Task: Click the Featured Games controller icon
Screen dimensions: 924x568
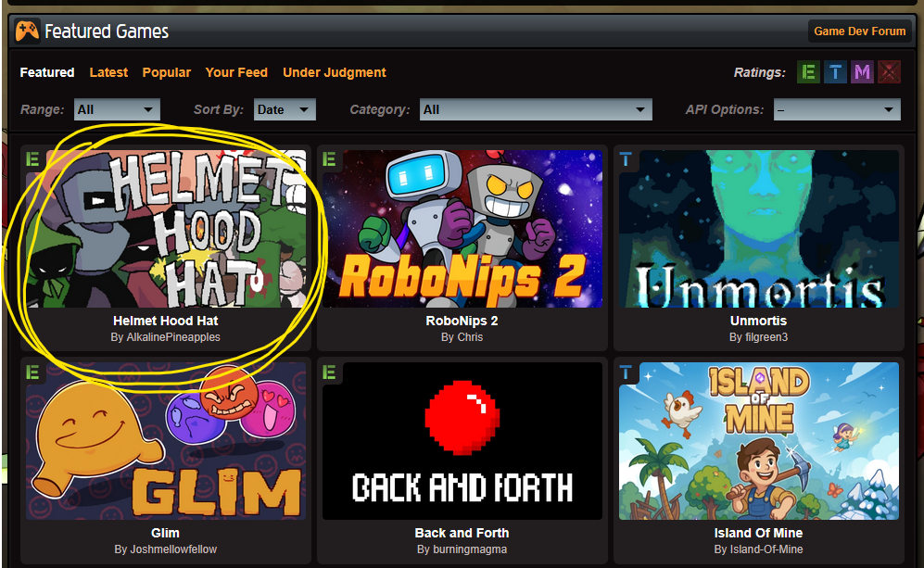Action: pos(27,31)
